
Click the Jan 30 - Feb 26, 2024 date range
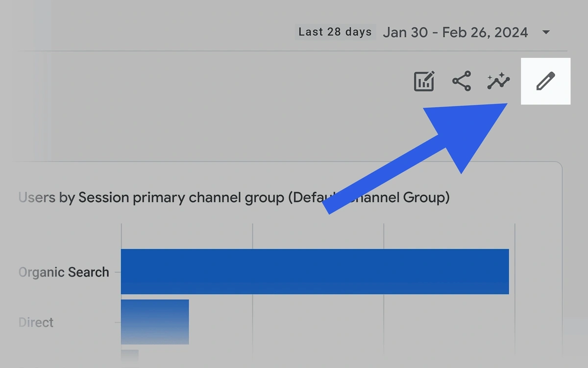click(x=455, y=33)
